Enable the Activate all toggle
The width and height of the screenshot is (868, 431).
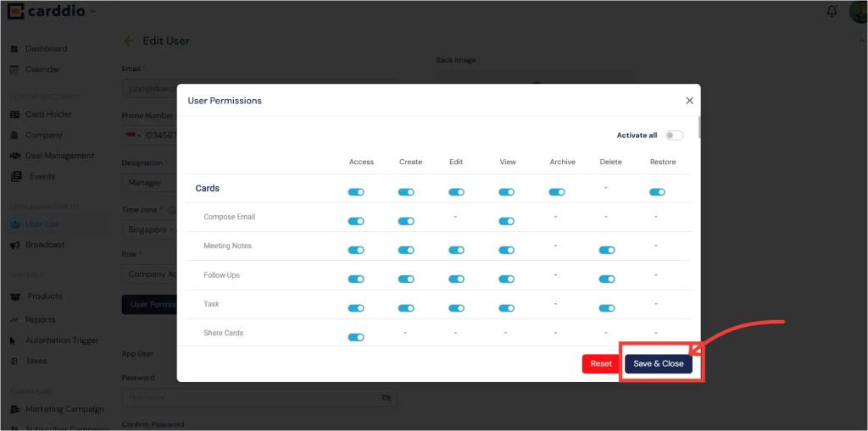point(674,135)
